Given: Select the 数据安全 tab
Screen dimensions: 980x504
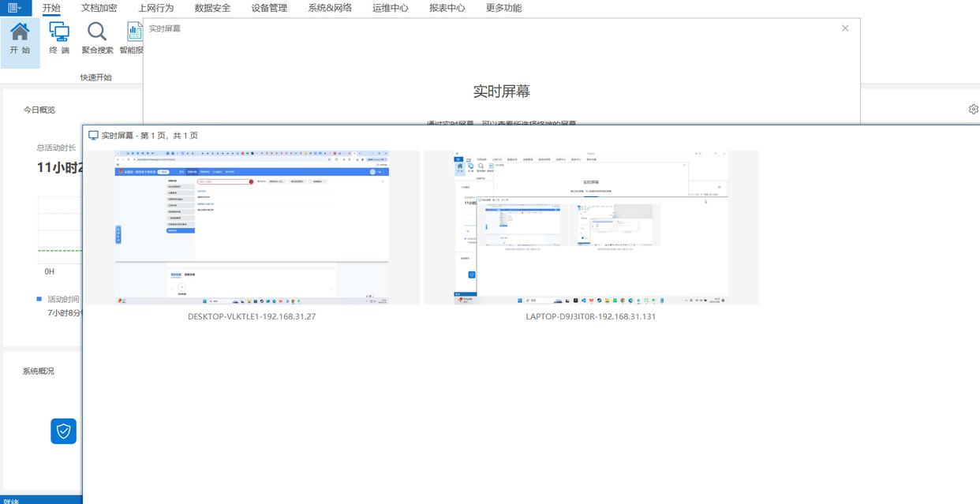Looking at the screenshot, I should [x=212, y=8].
